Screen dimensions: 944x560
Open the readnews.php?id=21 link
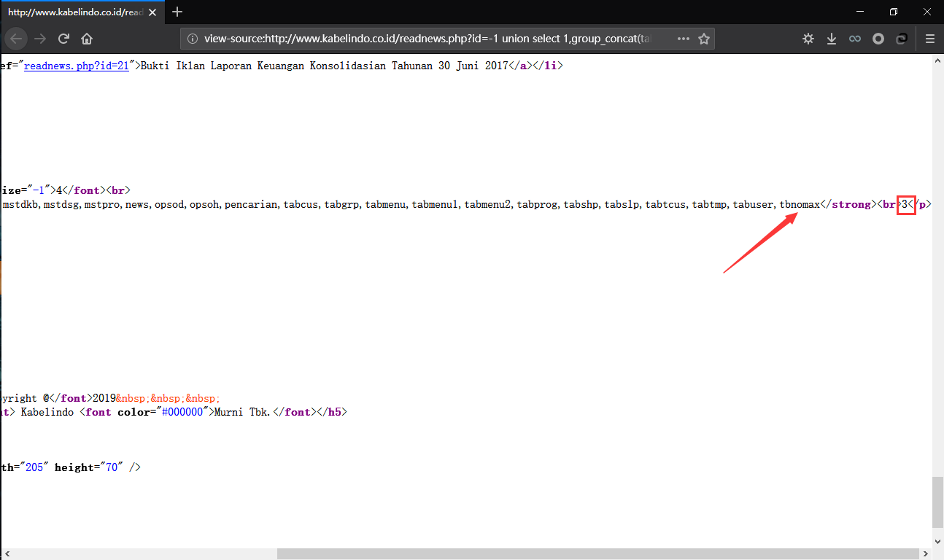[77, 66]
